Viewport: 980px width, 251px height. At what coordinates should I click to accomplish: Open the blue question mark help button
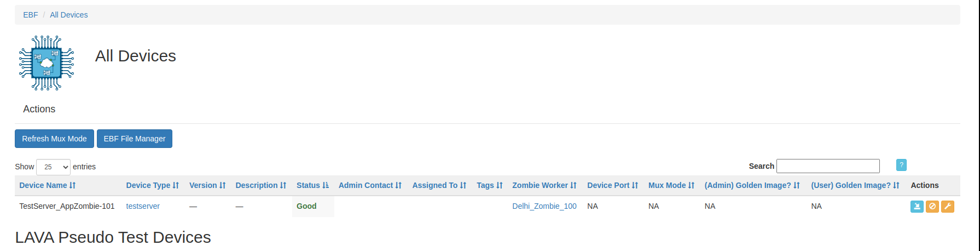901,165
